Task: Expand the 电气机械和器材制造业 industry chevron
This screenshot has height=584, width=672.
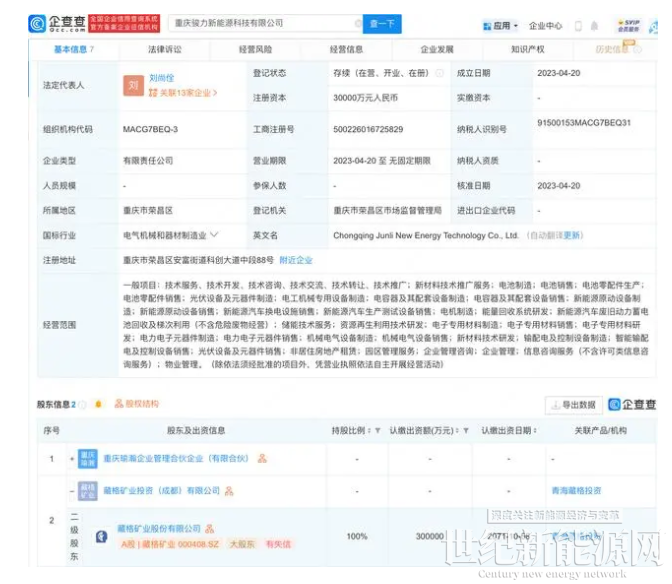Action: tap(214, 235)
